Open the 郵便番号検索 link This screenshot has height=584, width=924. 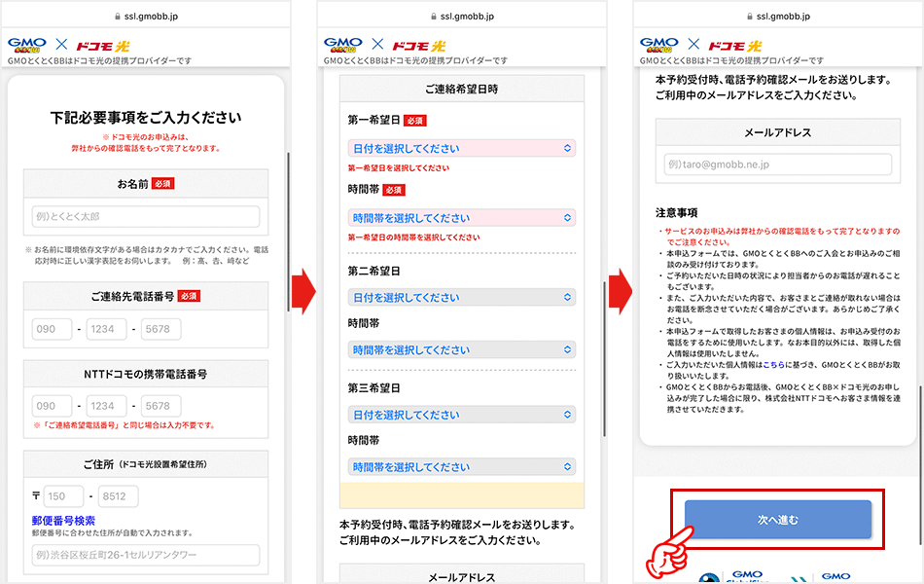point(63,521)
